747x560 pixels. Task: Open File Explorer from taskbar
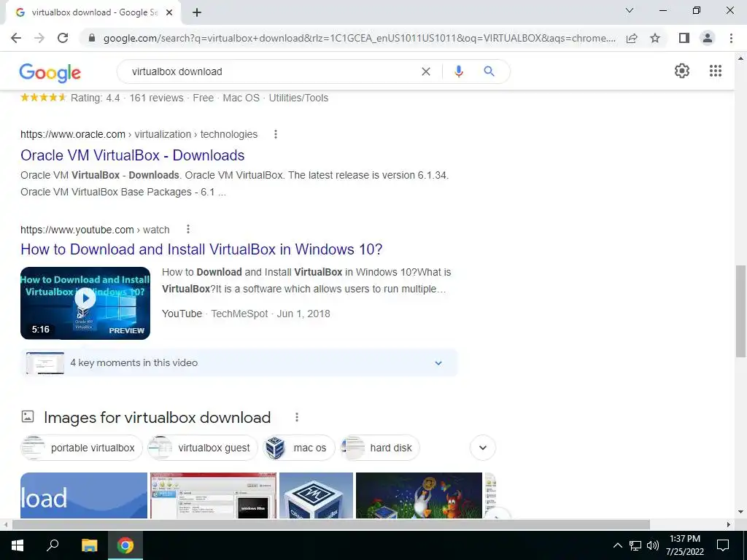(x=89, y=545)
